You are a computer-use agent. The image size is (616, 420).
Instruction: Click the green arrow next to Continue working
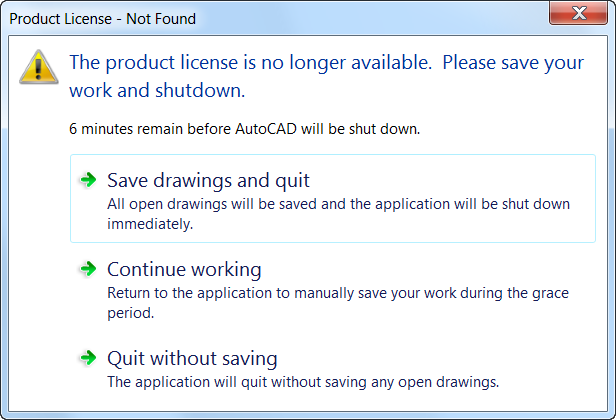(x=88, y=269)
